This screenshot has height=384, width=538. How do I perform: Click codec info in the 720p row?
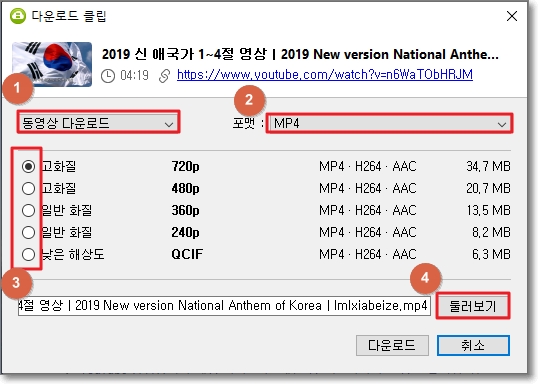tap(367, 166)
